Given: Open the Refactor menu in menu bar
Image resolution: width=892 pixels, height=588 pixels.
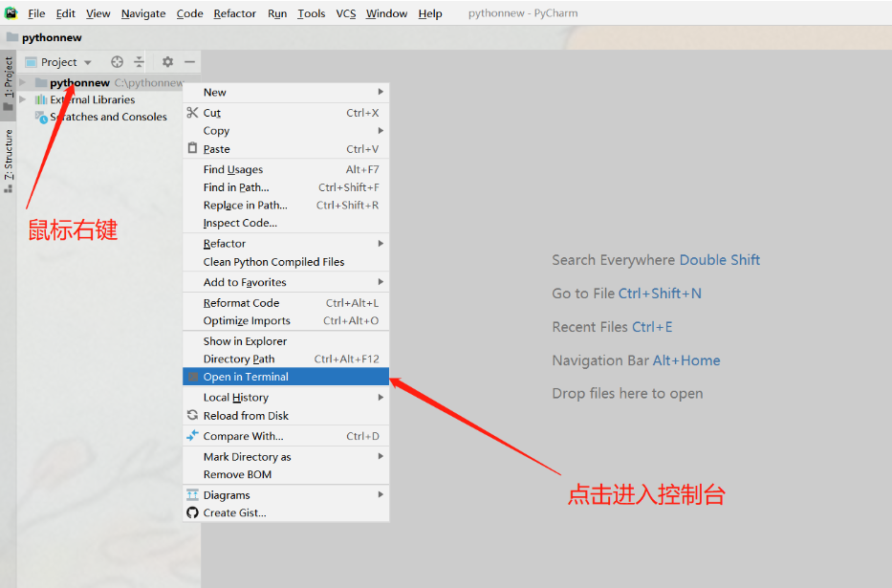Looking at the screenshot, I should pos(235,13).
